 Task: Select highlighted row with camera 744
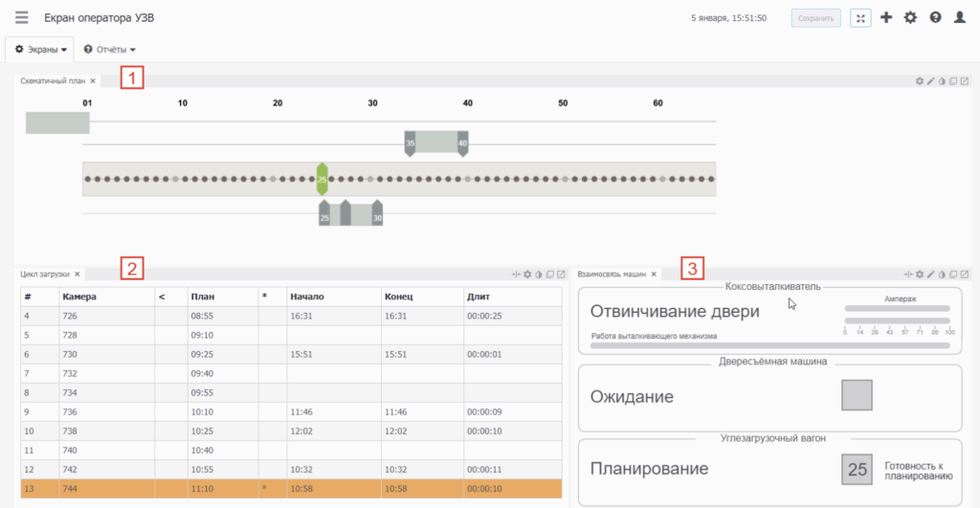tap(291, 489)
